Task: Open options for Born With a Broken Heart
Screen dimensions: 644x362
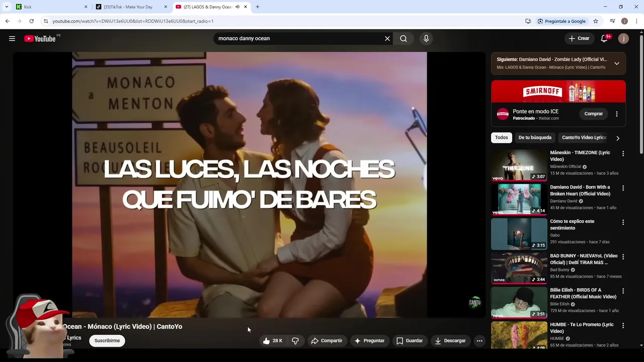Action: pyautogui.click(x=623, y=188)
